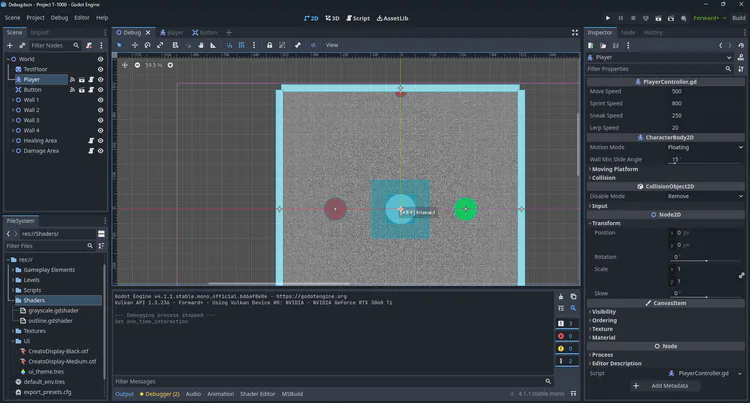Toggle error messages filter in output
The image size is (750, 403).
[x=561, y=336]
